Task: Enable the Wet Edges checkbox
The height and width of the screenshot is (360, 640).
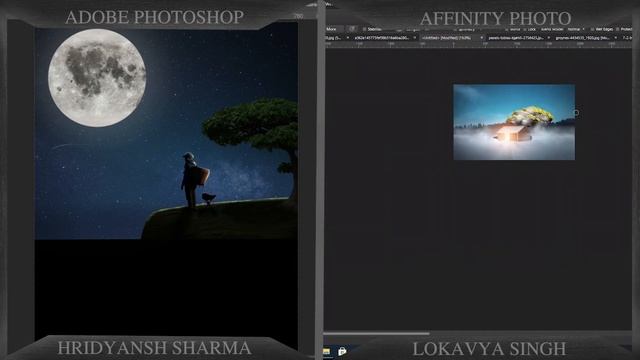Action: (x=592, y=29)
